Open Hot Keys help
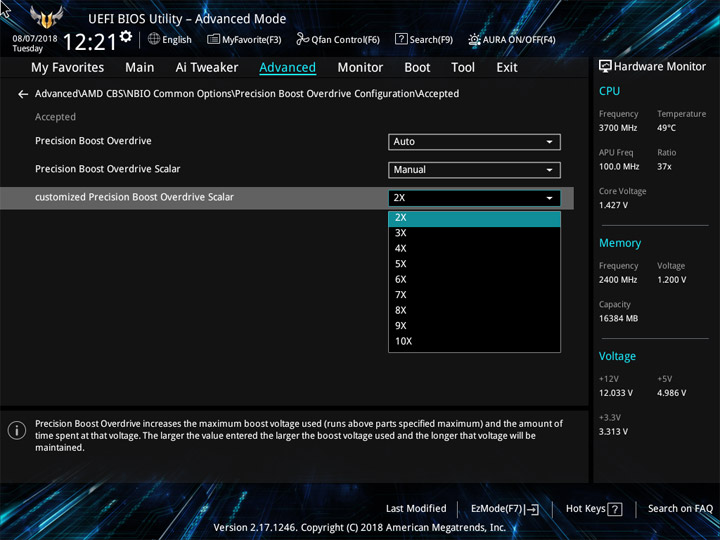 [x=594, y=509]
